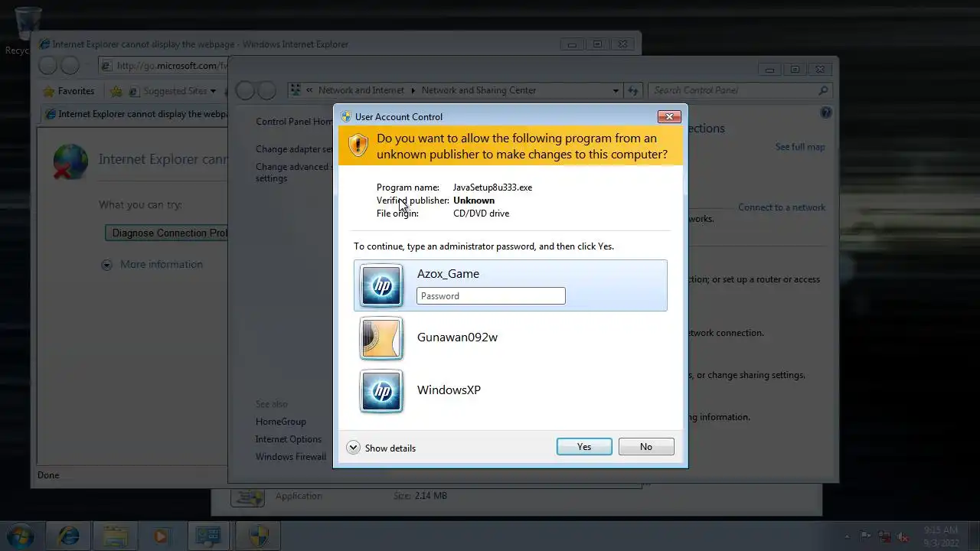Expand More information in Internet Explorer
The width and height of the screenshot is (980, 551).
pos(152,264)
